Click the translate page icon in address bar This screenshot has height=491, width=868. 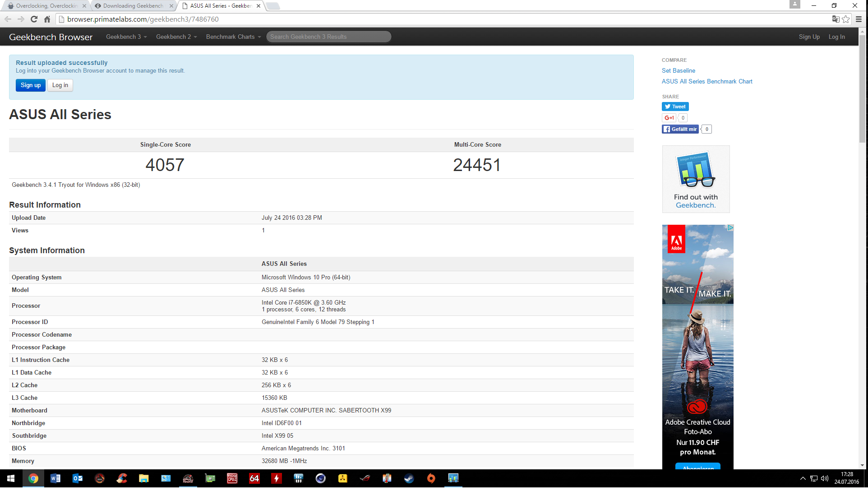836,19
